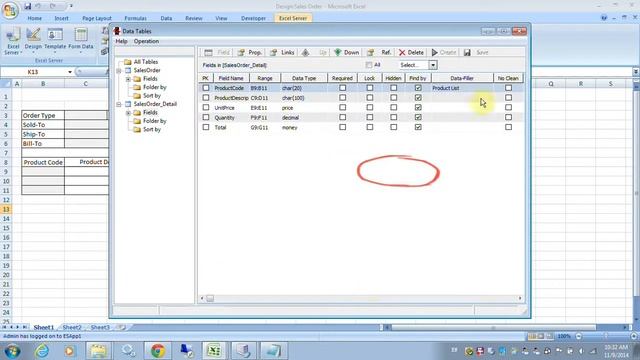Open Windows Start menu
This screenshot has height=360, width=640.
pyautogui.click(x=12, y=351)
